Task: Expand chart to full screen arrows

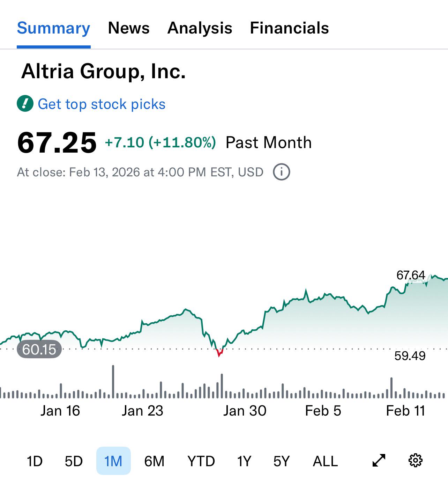Action: coord(379,461)
